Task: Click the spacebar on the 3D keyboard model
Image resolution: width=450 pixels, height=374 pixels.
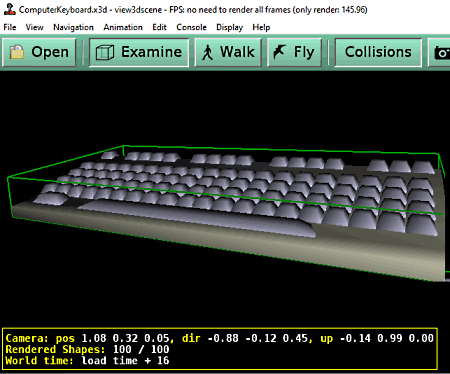Action: tap(197, 218)
